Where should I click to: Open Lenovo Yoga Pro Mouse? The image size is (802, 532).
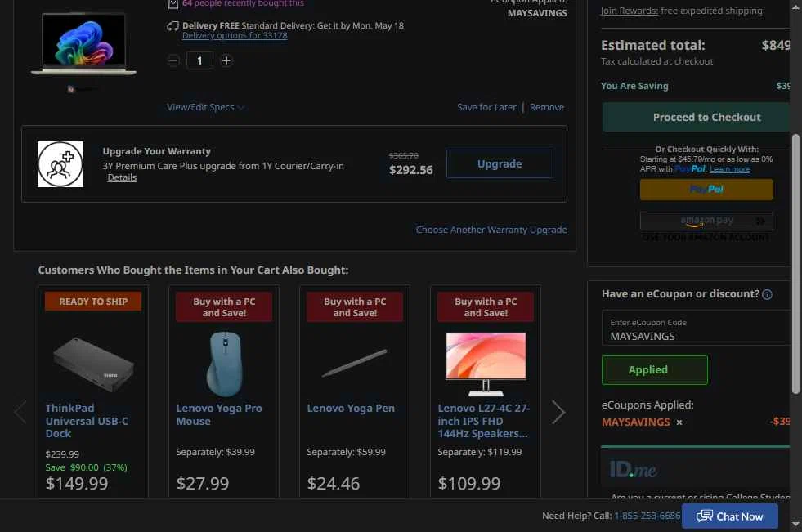(x=219, y=414)
